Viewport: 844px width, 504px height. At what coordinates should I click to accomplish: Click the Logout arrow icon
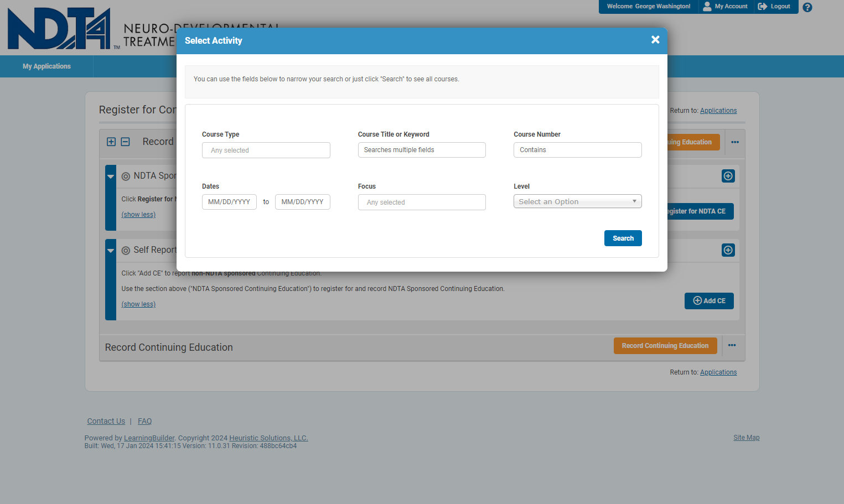click(x=763, y=6)
